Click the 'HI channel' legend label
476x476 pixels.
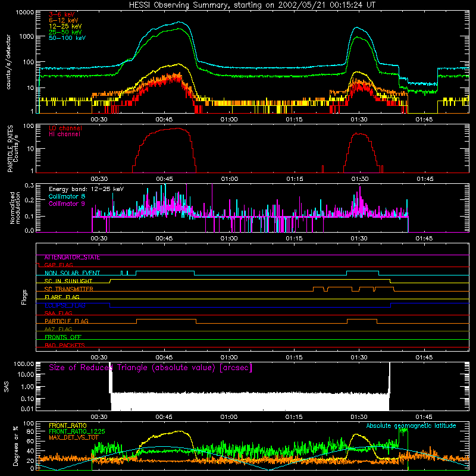coord(64,134)
